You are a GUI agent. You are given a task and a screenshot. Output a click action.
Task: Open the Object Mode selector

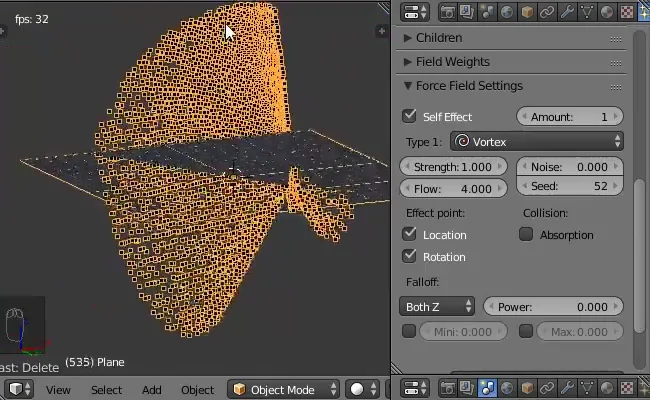(x=281, y=389)
